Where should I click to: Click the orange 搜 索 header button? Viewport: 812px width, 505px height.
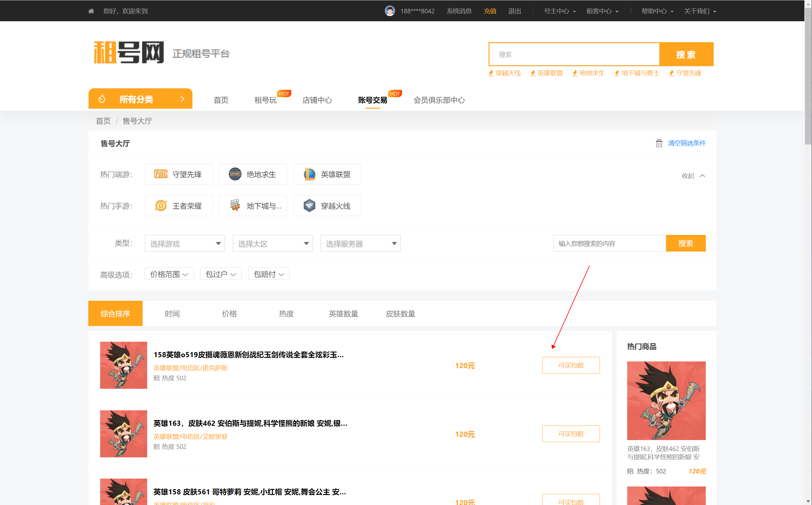(686, 54)
